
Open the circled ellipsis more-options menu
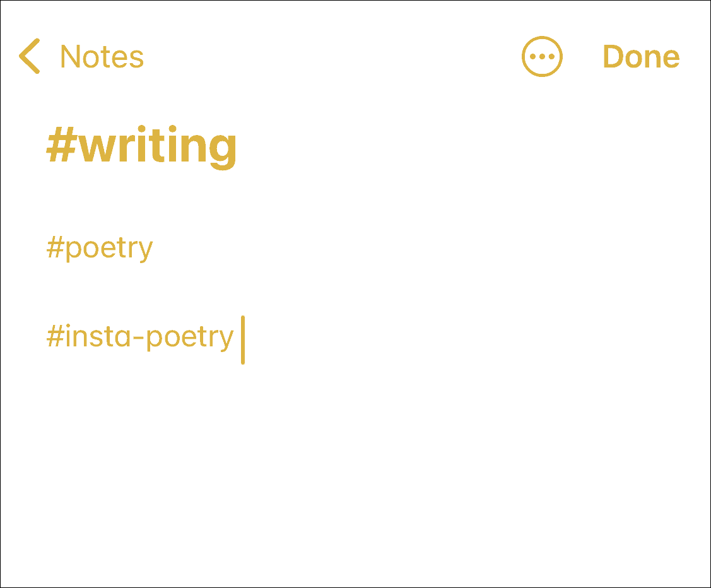[x=542, y=56]
